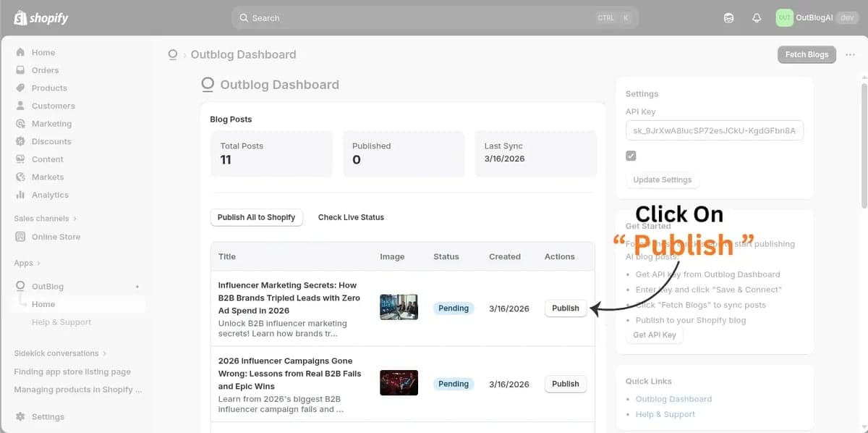Expand the Apps section chevron

pos(38,264)
